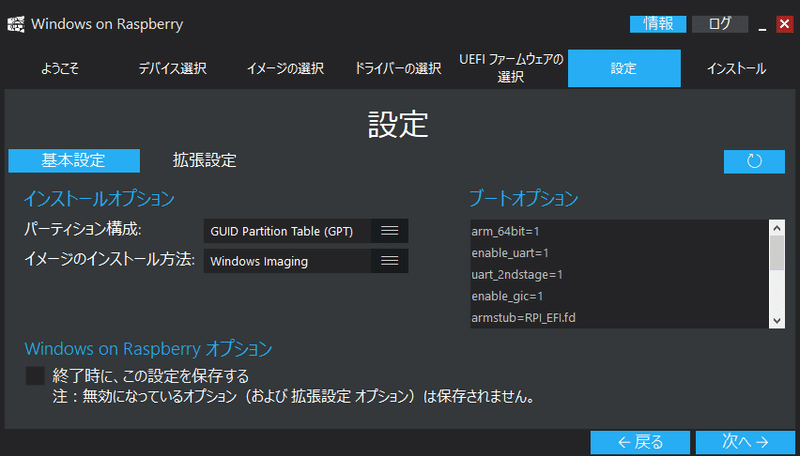
Task: Click boot options scrollbar up arrow
Action: pyautogui.click(x=777, y=227)
